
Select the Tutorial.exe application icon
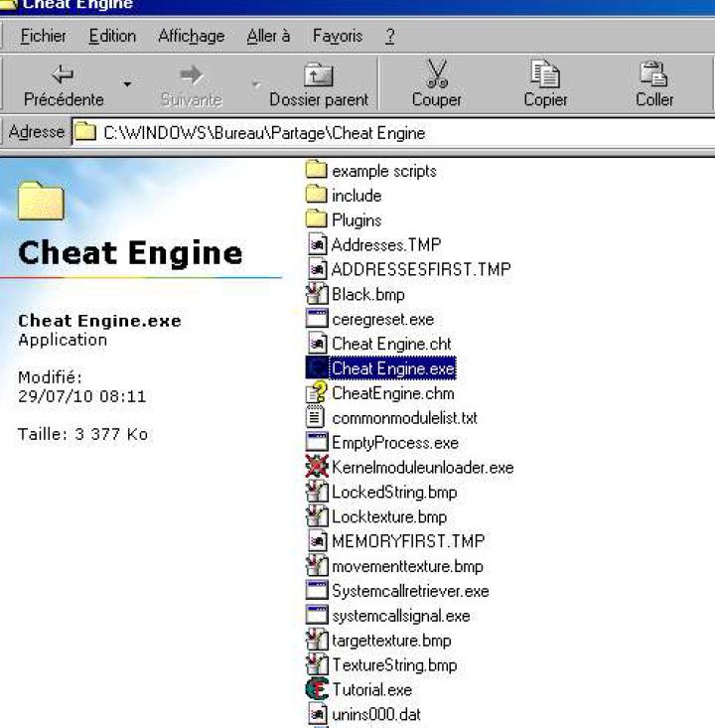point(317,689)
